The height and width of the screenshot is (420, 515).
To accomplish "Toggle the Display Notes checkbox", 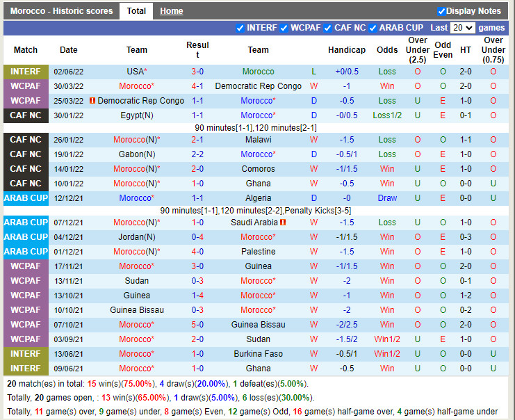I will [442, 11].
